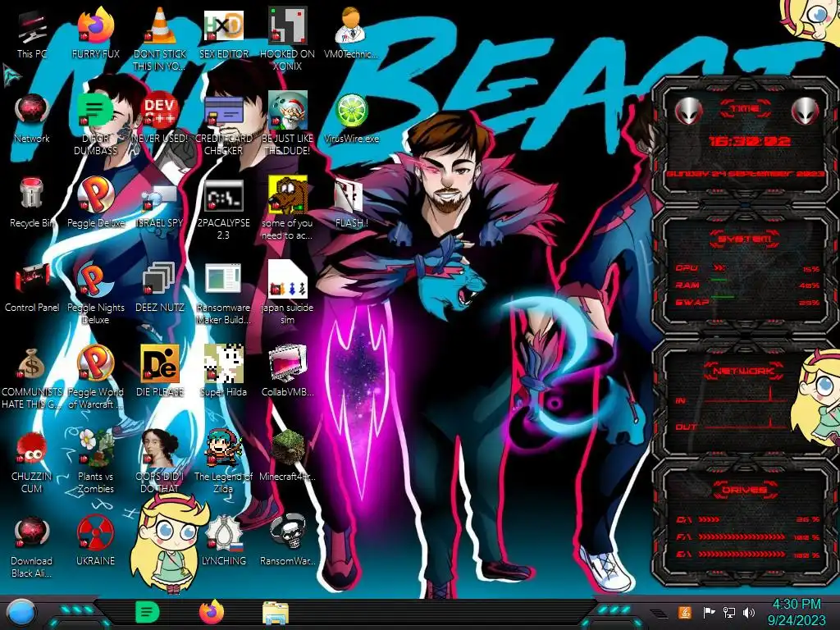Click the NETWORK header in the widget
840x630 pixels.
coord(744,371)
